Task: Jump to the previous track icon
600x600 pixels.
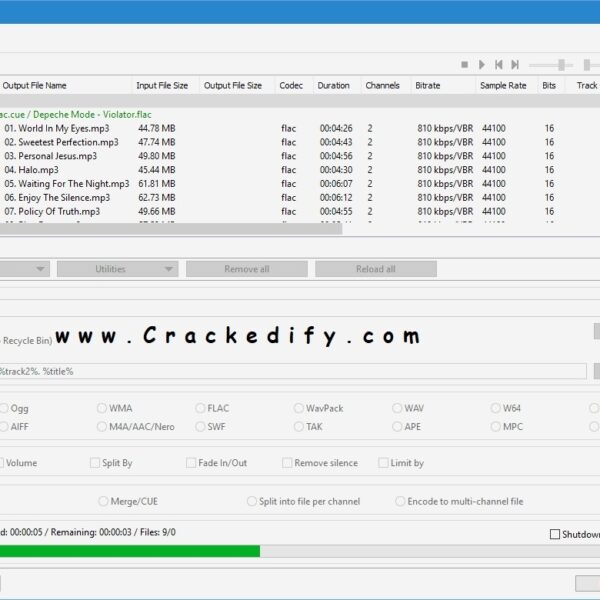Action: 499,65
